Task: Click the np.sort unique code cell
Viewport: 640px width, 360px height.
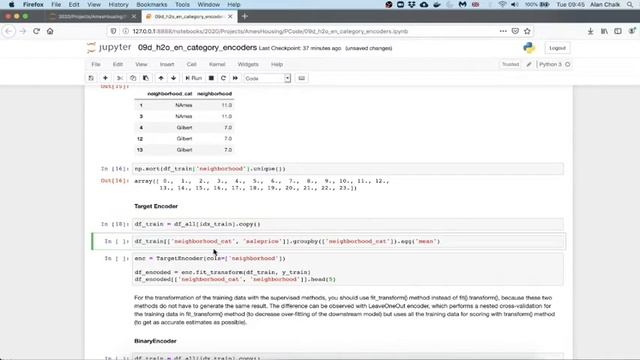Action: (348, 169)
